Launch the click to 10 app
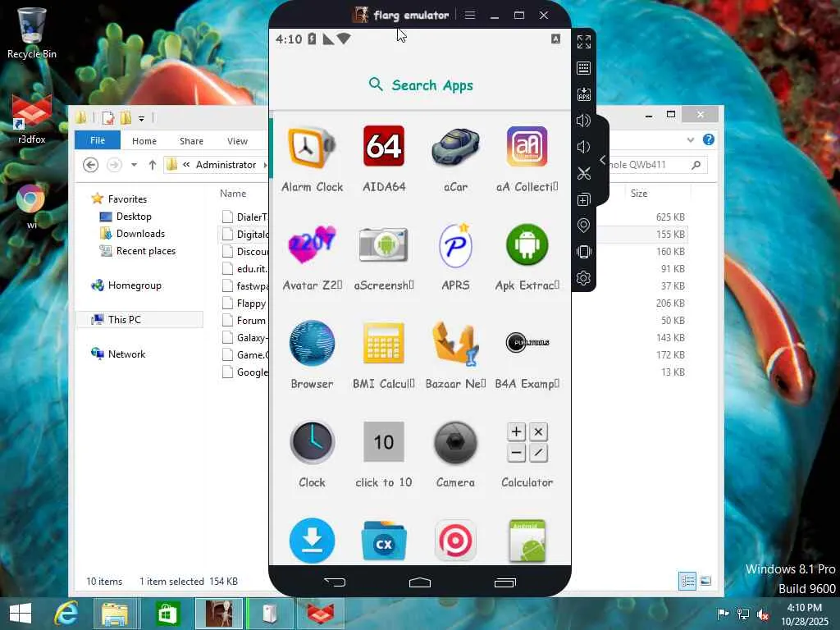Viewport: 840px width, 630px height. 384,442
